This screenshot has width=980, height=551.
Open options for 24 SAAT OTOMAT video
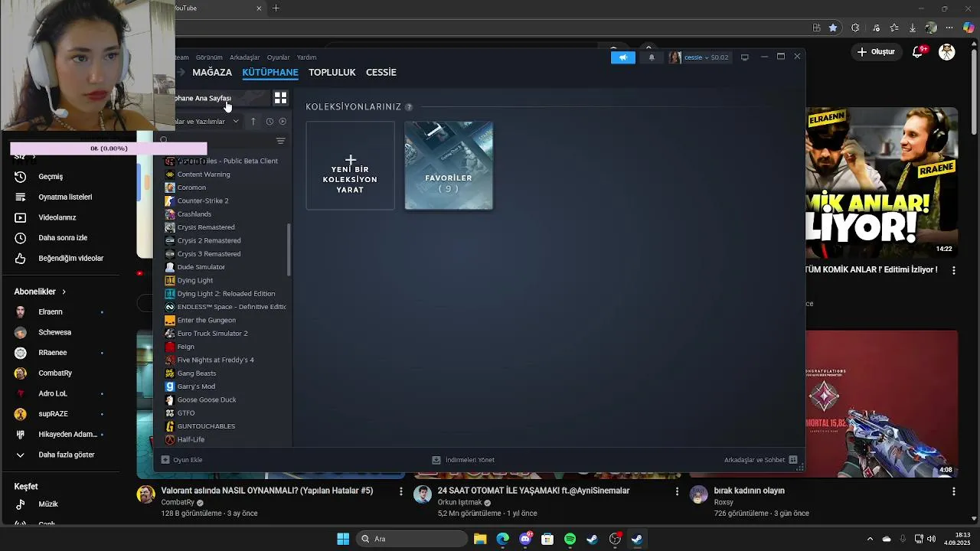click(677, 491)
